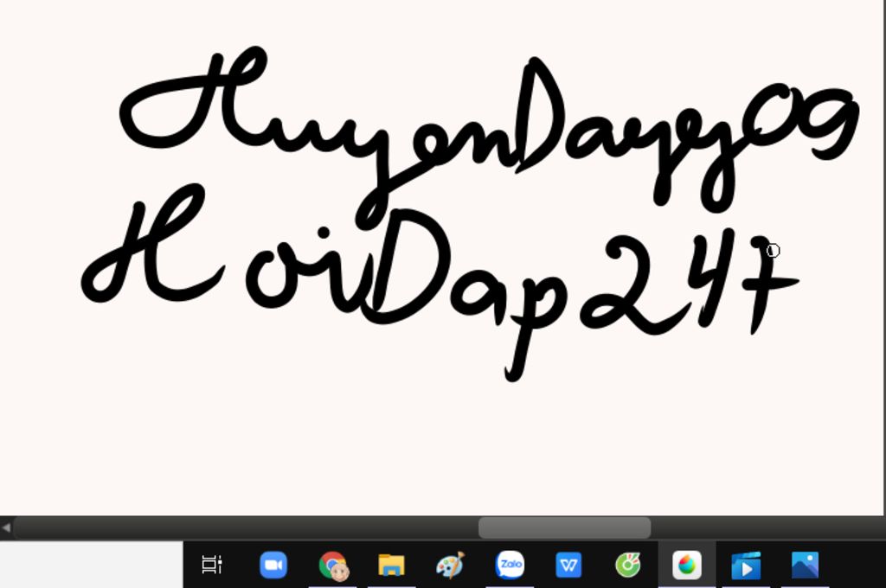Viewport: 886px width, 588px height.
Task: Open Zalo from the taskbar
Action: [510, 565]
